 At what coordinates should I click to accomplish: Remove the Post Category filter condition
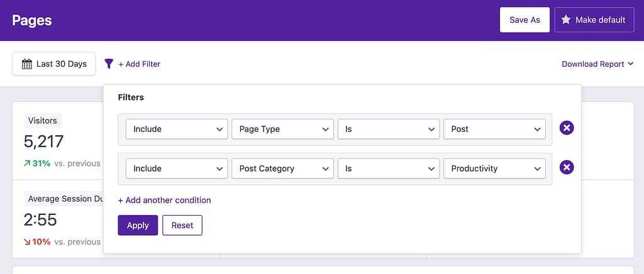[567, 168]
